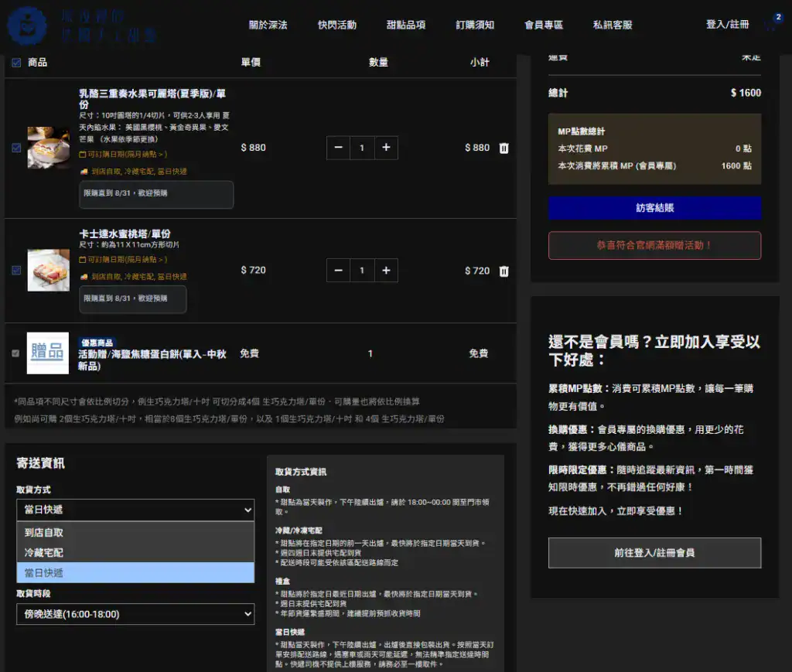The width and height of the screenshot is (792, 672).
Task: Uncheck the 卡士達水蜜桃塔 item checkbox
Action: tap(16, 270)
